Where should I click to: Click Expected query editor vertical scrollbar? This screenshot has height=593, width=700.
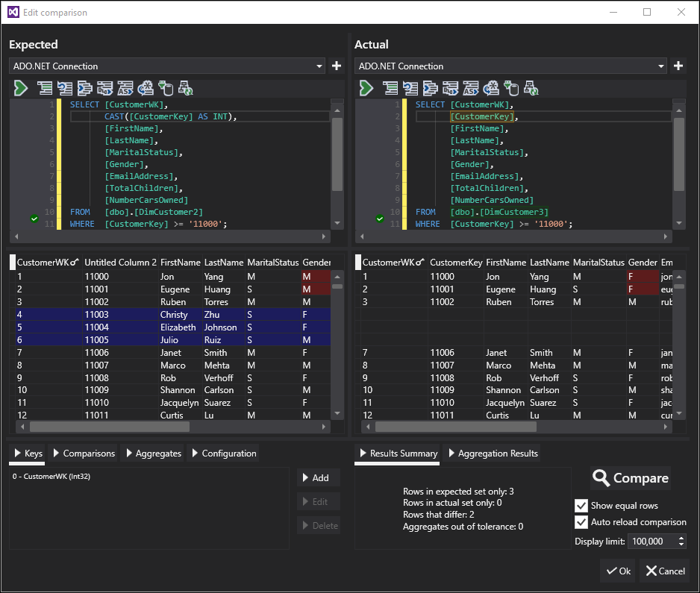pos(337,154)
